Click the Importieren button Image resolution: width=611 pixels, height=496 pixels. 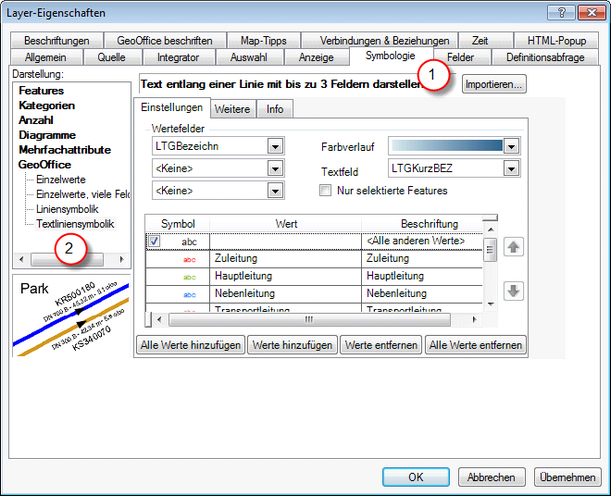click(493, 86)
